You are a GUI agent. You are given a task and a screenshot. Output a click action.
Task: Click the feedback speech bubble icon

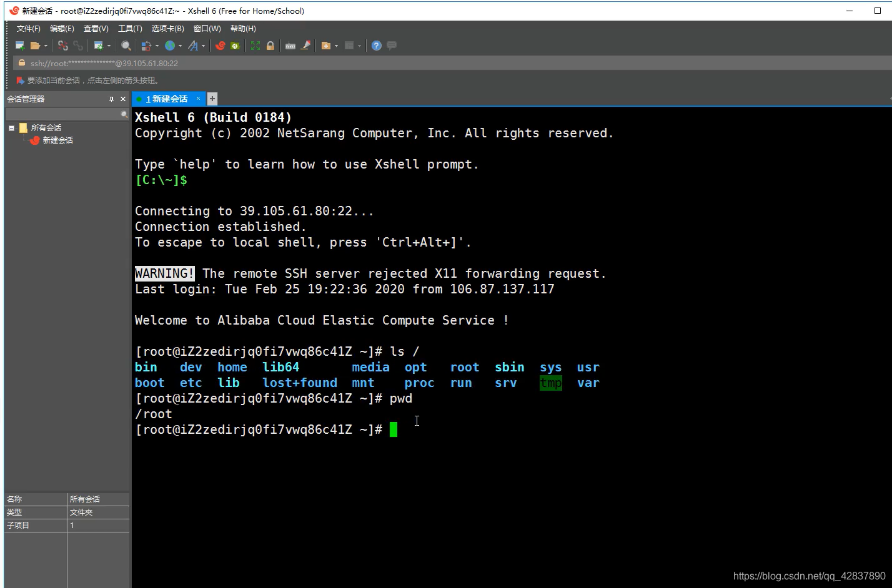pos(392,46)
